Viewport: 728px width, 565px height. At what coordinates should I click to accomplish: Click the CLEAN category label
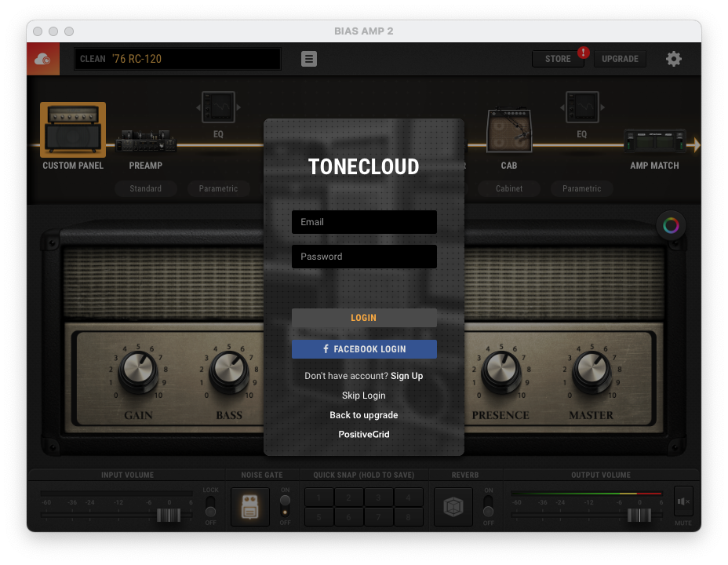pyautogui.click(x=93, y=59)
